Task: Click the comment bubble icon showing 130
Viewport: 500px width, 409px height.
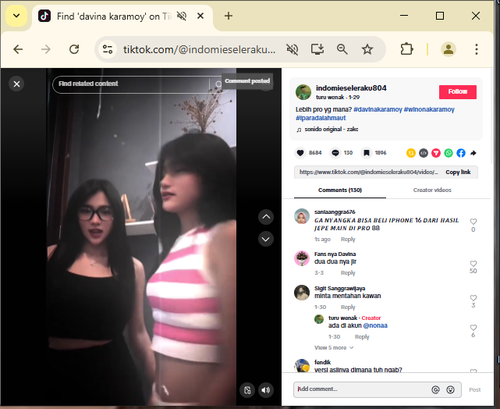Action: [x=335, y=153]
